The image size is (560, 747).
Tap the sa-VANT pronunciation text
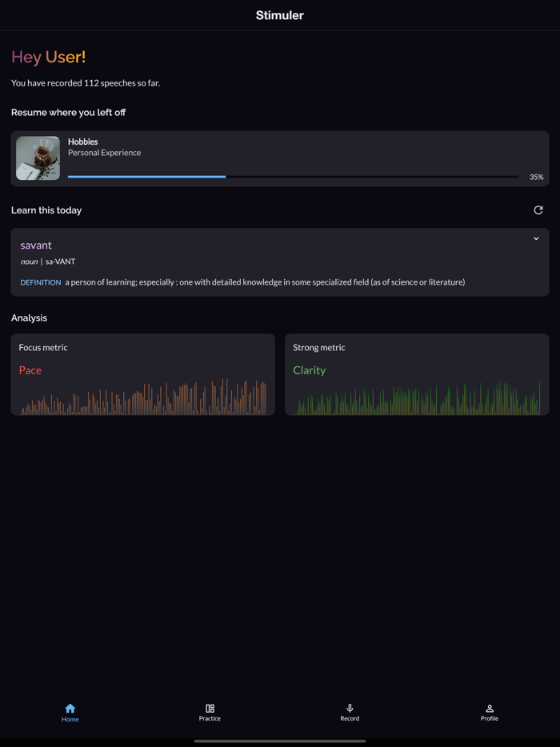tap(60, 262)
